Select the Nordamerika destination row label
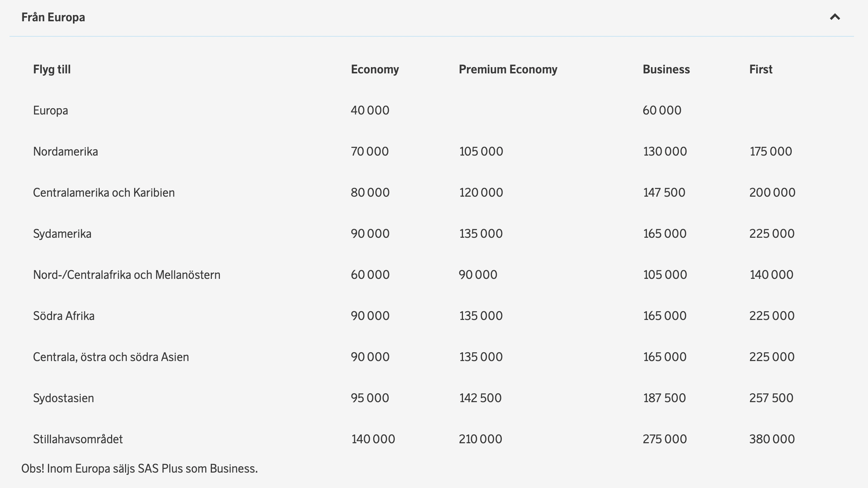This screenshot has width=868, height=488. tap(65, 152)
